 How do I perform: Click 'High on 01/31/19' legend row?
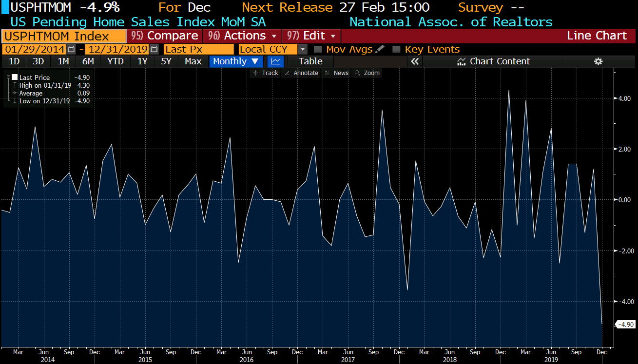pyautogui.click(x=48, y=85)
